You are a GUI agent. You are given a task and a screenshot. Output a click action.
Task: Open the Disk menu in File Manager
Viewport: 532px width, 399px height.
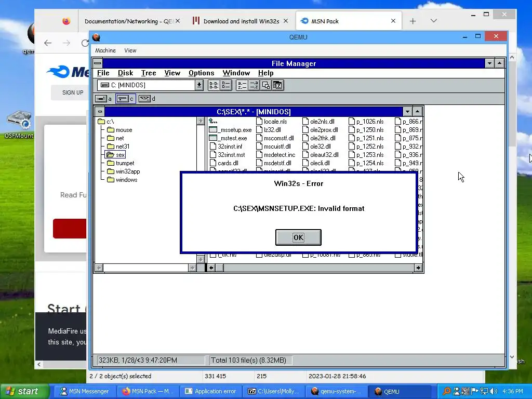pos(125,73)
